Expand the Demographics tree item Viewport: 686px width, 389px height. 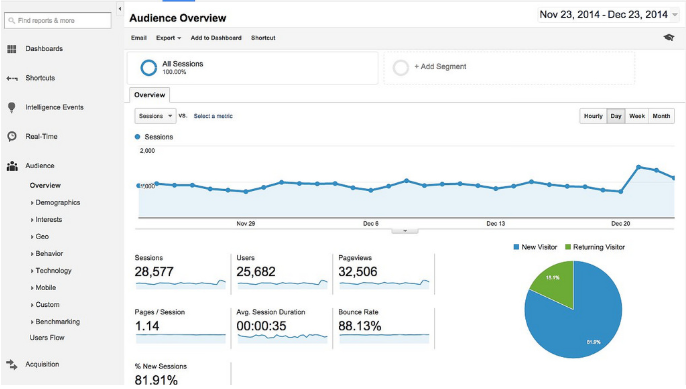pos(56,203)
